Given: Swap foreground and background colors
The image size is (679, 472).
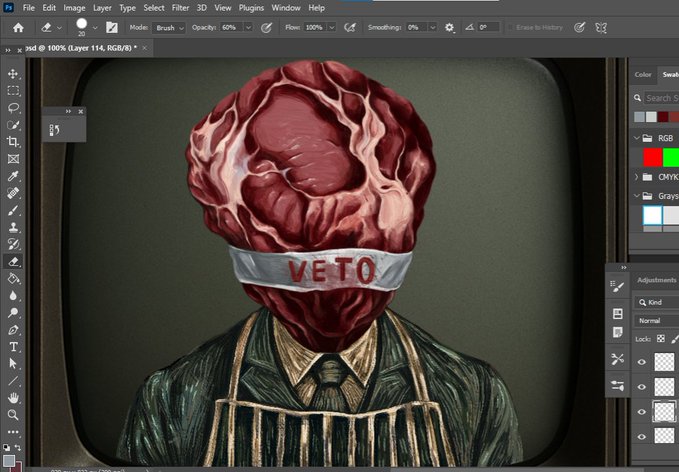Looking at the screenshot, I should click(x=18, y=447).
